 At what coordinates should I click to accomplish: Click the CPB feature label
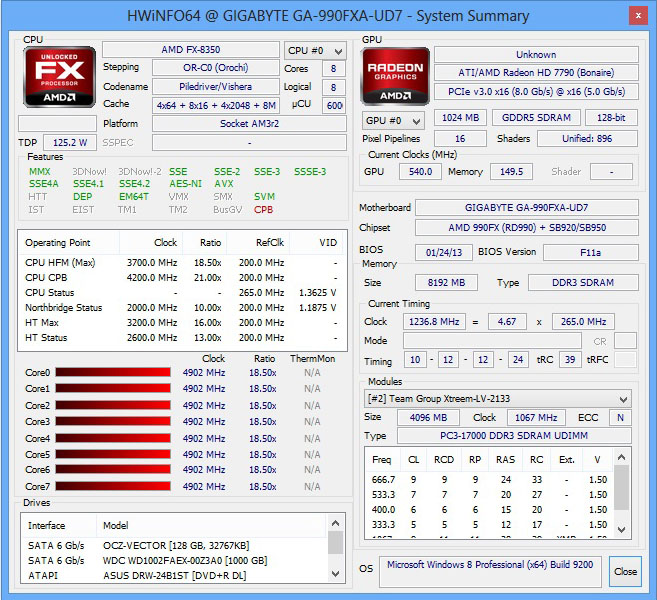(x=263, y=209)
